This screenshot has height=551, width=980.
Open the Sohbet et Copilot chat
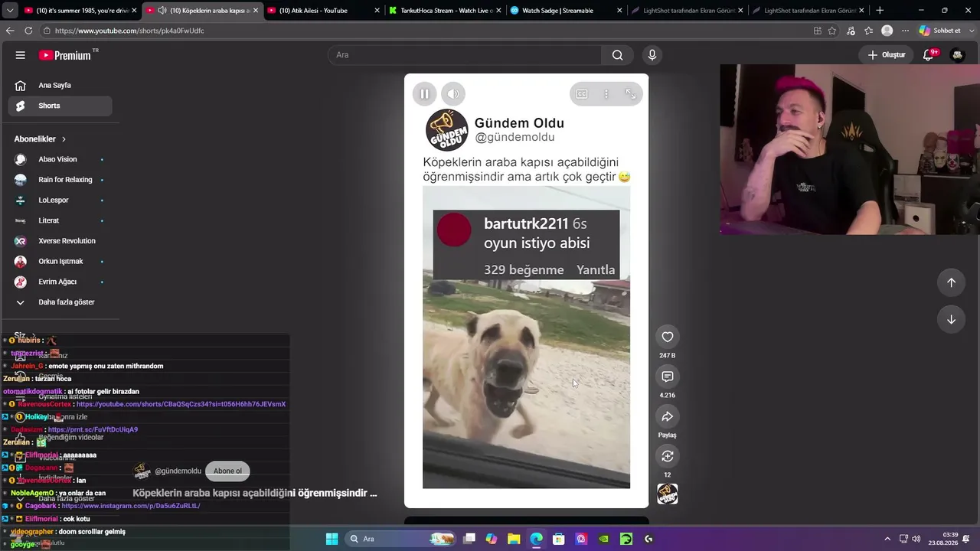pos(939,31)
